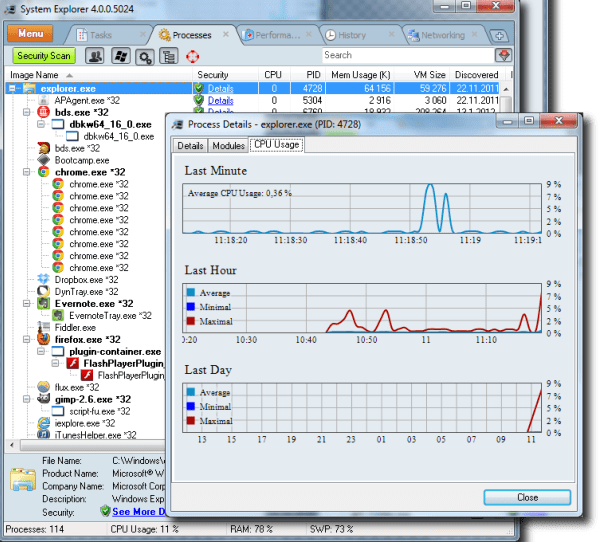600x542 pixels.
Task: Click the red crosshair target icon
Action: tap(192, 57)
